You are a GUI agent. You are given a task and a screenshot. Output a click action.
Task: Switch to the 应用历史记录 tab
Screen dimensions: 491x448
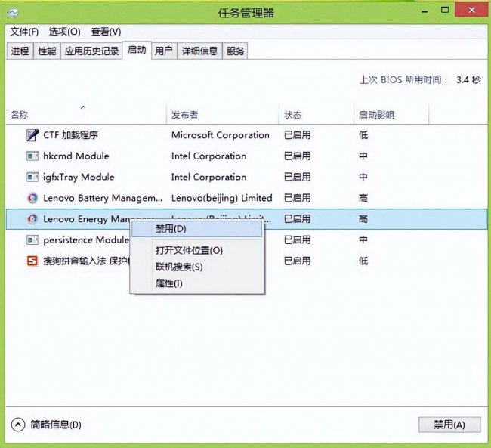point(91,51)
